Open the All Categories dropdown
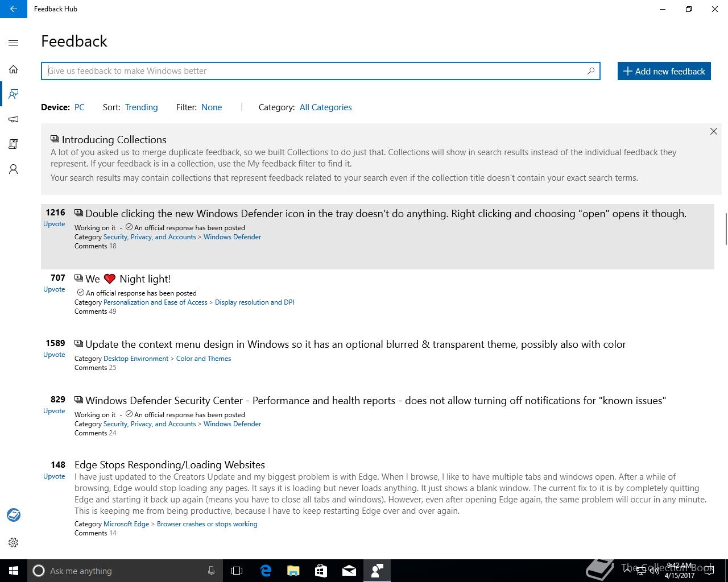This screenshot has height=582, width=728. (326, 107)
